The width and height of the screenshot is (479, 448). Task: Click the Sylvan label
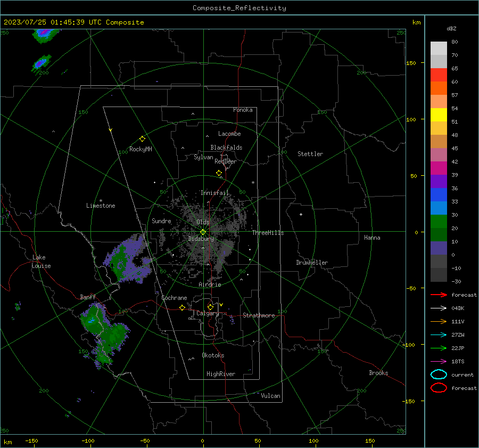(x=203, y=157)
